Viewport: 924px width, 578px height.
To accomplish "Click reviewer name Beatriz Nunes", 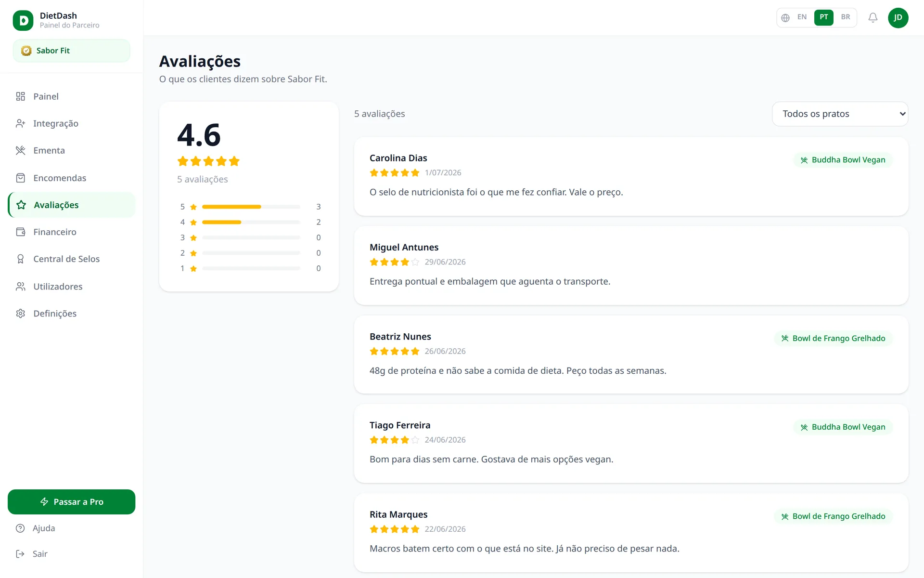I will click(x=400, y=337).
